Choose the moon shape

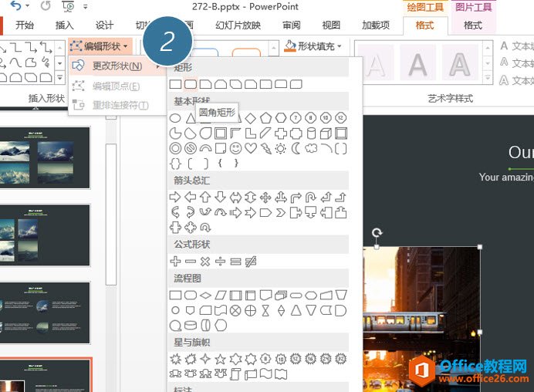[296, 147]
